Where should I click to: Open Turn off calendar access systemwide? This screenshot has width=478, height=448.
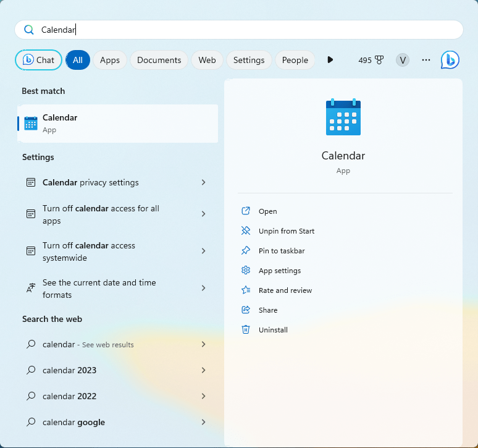tap(118, 251)
